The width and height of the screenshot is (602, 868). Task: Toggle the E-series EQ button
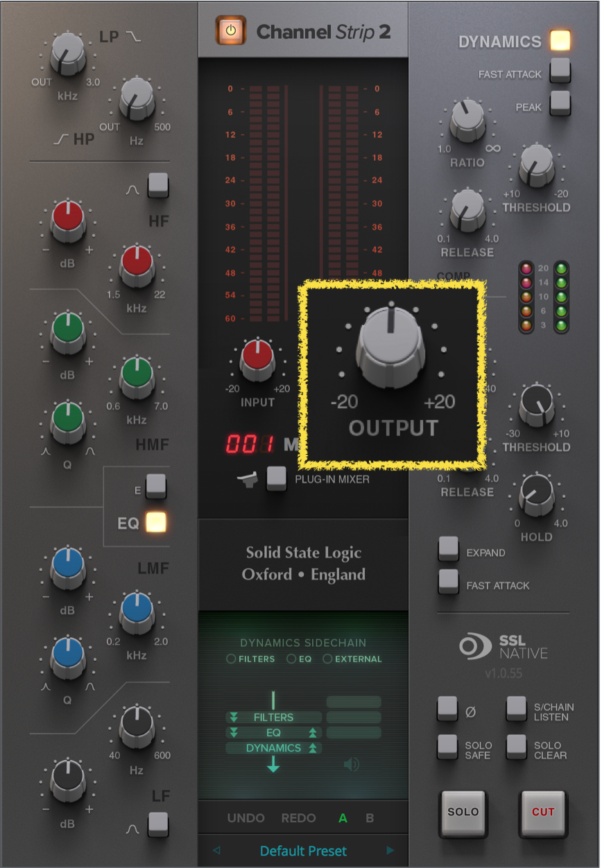156,486
